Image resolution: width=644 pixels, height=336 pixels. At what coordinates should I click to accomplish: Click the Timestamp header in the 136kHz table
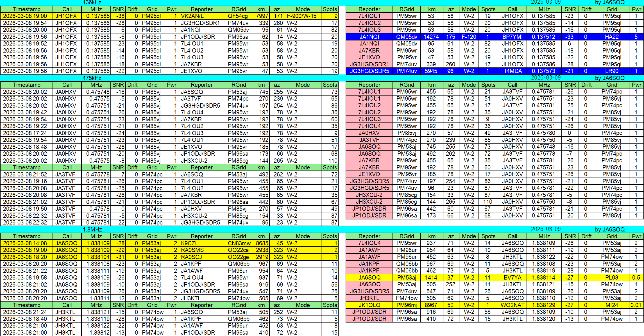pyautogui.click(x=26, y=9)
